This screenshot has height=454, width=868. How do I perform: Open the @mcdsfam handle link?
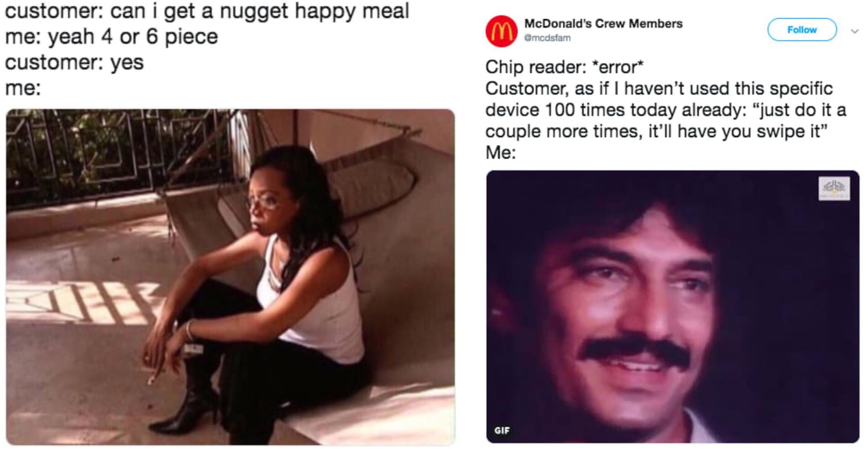click(x=547, y=38)
